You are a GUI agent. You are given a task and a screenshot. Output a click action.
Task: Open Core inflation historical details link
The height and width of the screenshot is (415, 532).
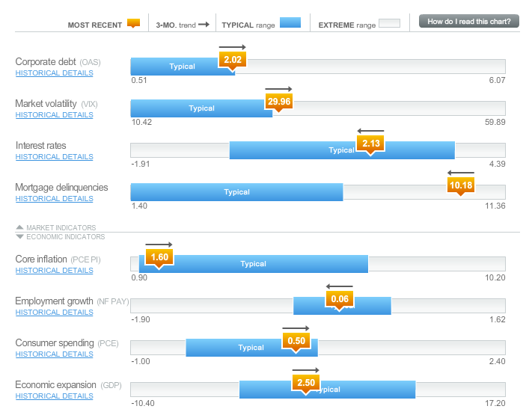55,271
